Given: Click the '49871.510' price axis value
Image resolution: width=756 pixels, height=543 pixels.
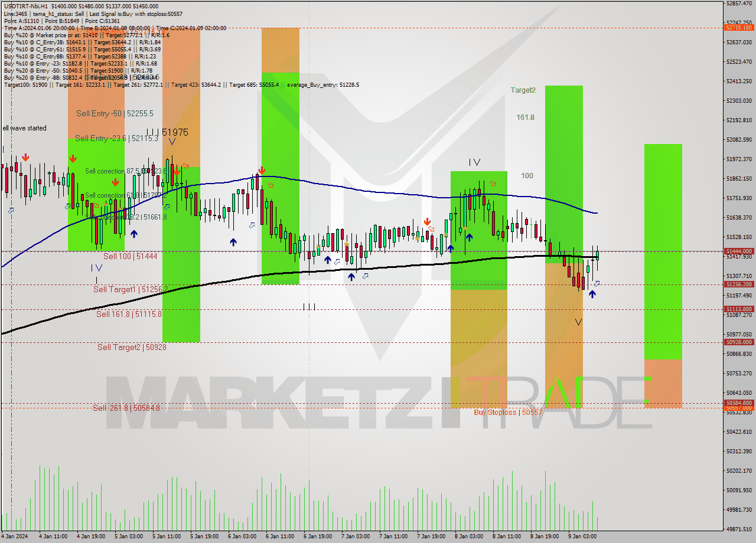Looking at the screenshot, I should point(739,529).
